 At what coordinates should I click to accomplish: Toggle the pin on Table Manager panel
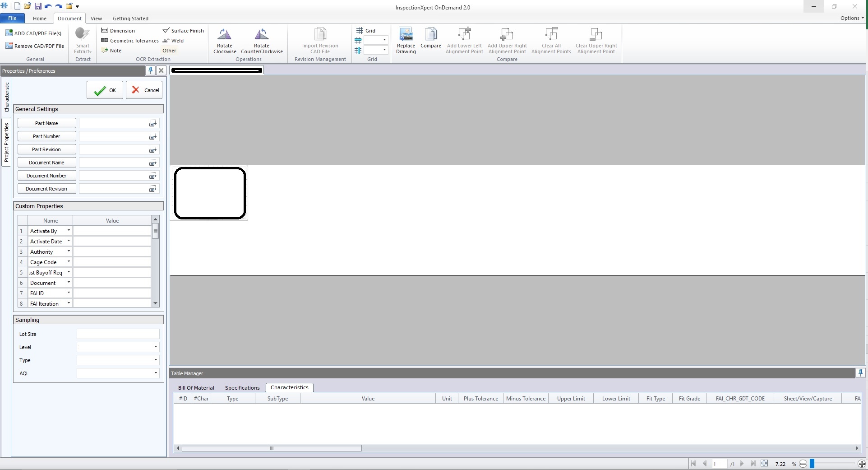pos(860,373)
